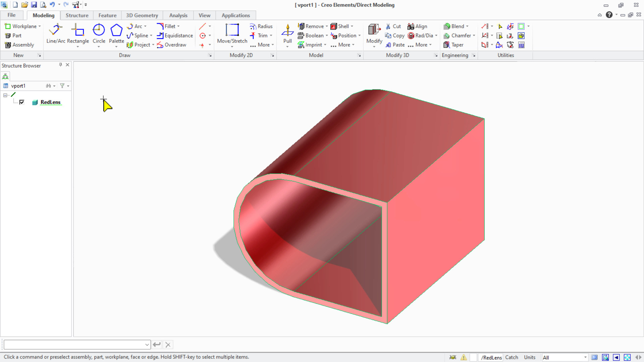Screen dimensions: 644x362
Task: Open the File menu
Action: pyautogui.click(x=11, y=15)
